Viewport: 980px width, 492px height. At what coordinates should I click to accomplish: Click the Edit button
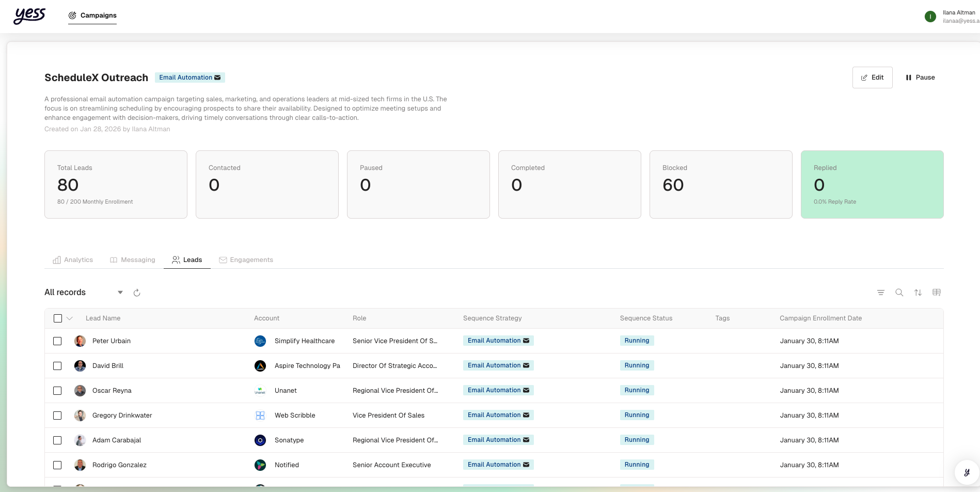tap(872, 78)
